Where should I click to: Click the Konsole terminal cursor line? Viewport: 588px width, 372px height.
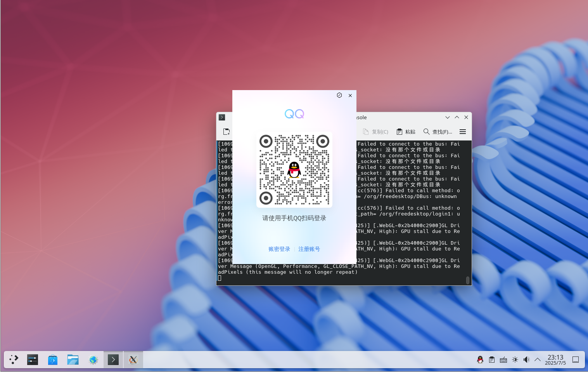[220, 278]
